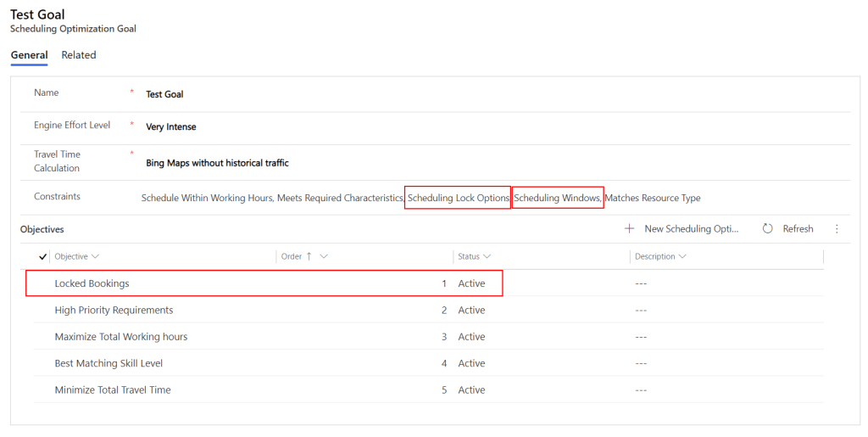Click the Refresh circular arrow icon

coord(767,229)
